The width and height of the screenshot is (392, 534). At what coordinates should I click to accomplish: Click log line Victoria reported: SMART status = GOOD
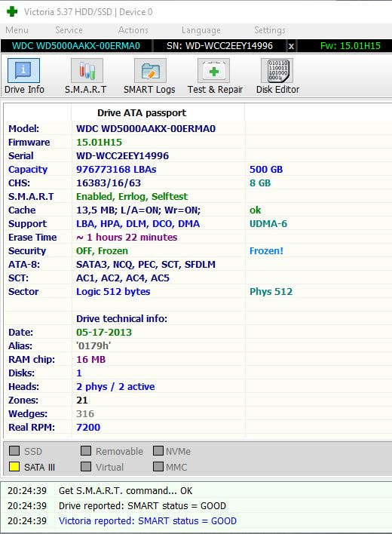pos(147,521)
